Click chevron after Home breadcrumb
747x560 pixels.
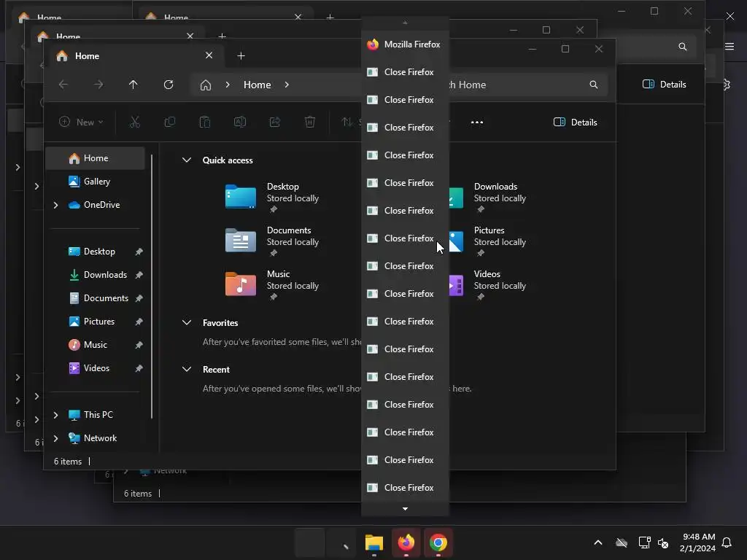[286, 85]
